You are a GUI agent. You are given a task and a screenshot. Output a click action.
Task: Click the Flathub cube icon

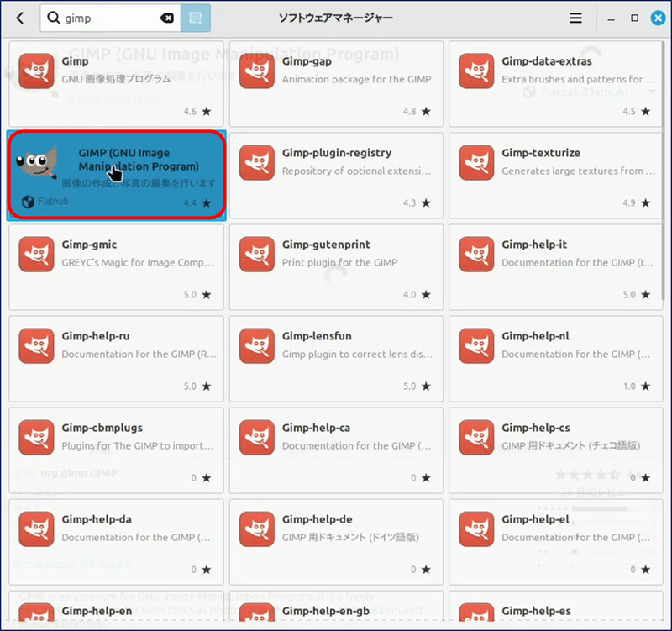pyautogui.click(x=28, y=202)
